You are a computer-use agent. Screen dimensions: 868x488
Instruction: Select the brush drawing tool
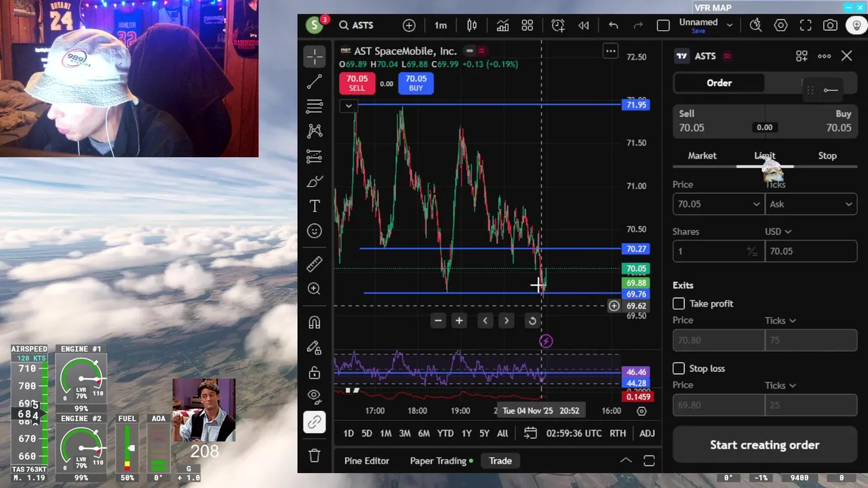click(x=315, y=181)
